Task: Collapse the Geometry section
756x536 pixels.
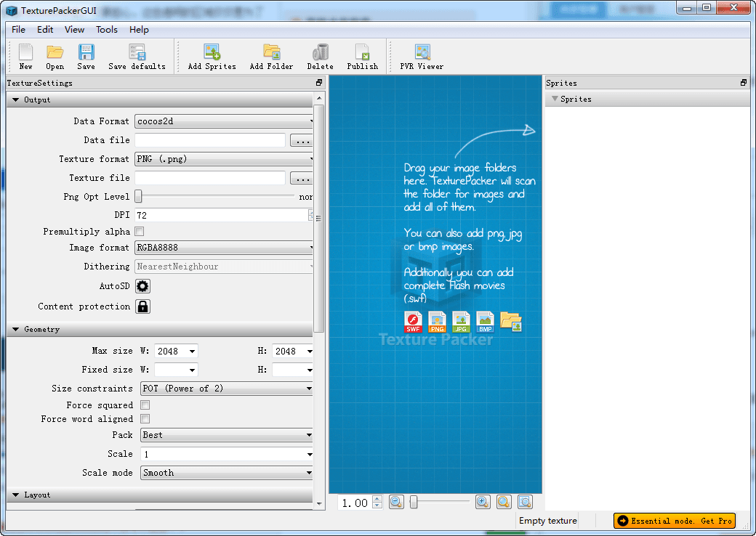Action: 16,329
